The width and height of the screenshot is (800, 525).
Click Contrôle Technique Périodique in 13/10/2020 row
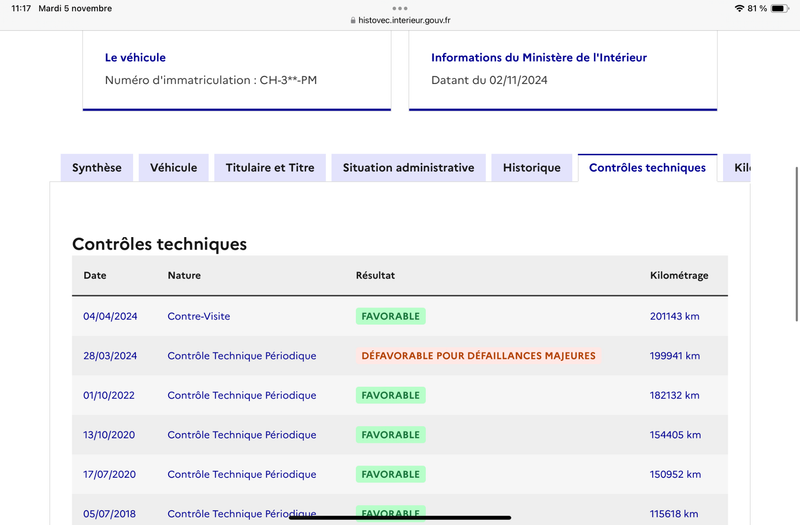click(x=242, y=435)
